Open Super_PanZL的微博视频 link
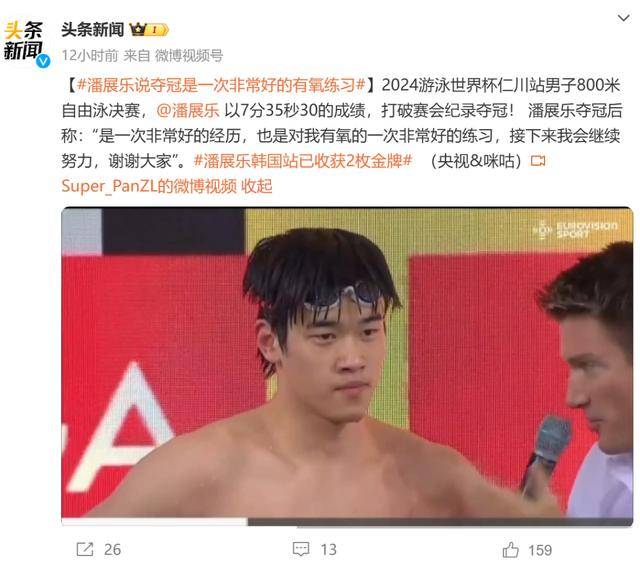 tap(149, 186)
